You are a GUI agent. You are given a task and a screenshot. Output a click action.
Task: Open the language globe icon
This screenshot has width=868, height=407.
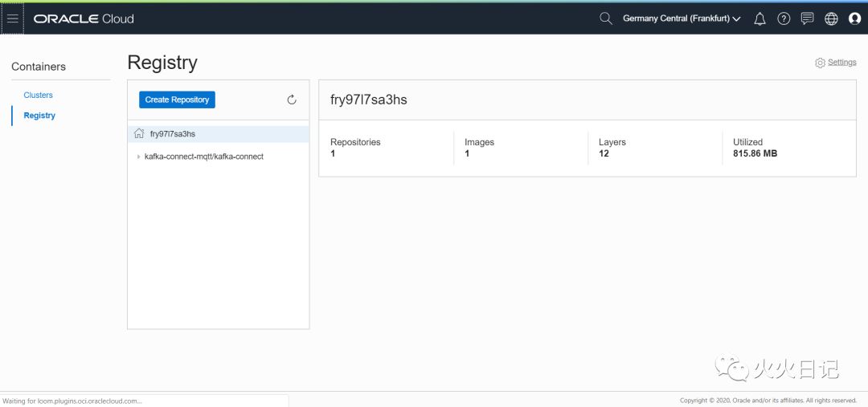coord(831,18)
